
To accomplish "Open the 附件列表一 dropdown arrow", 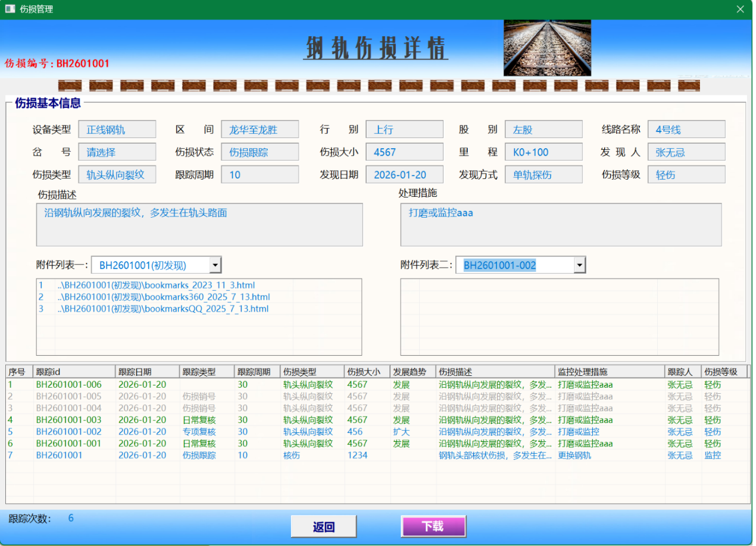I will click(215, 265).
